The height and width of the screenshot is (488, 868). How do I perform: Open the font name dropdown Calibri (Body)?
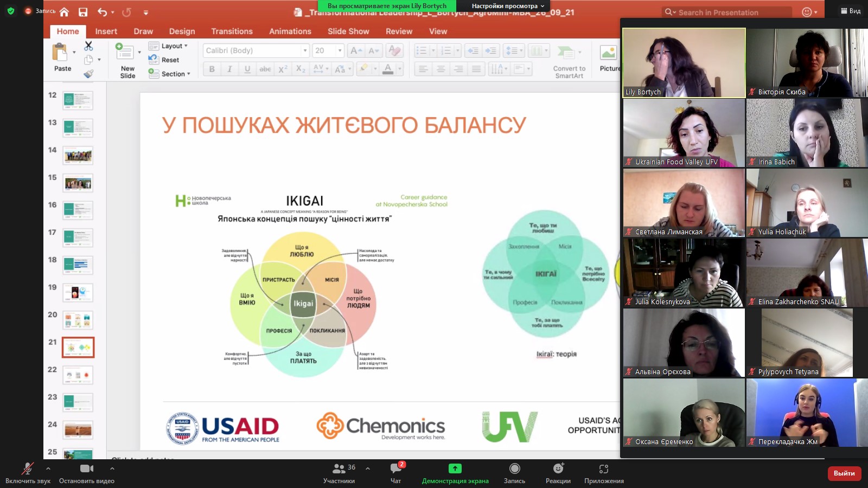pos(256,50)
